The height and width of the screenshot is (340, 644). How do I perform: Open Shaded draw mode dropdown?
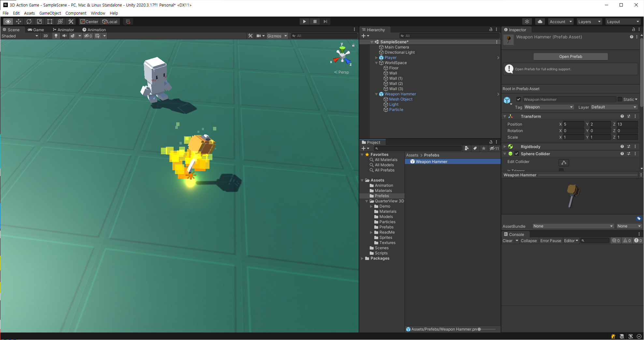pos(20,36)
